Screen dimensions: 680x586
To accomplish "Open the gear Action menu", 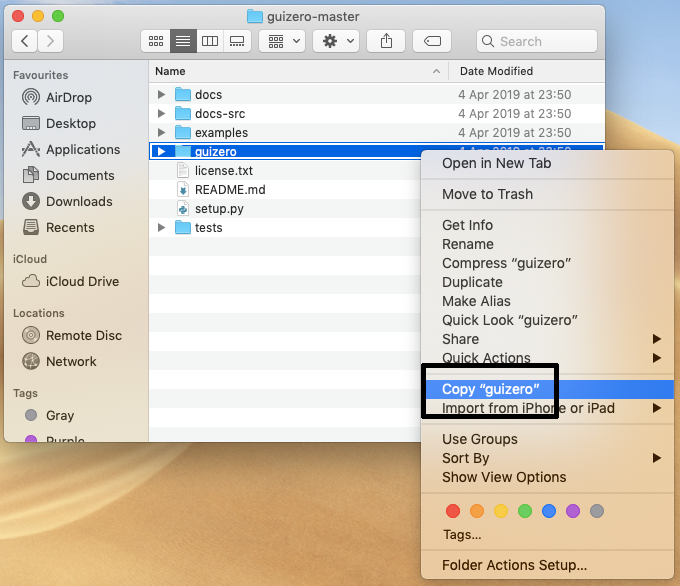I will pos(336,41).
